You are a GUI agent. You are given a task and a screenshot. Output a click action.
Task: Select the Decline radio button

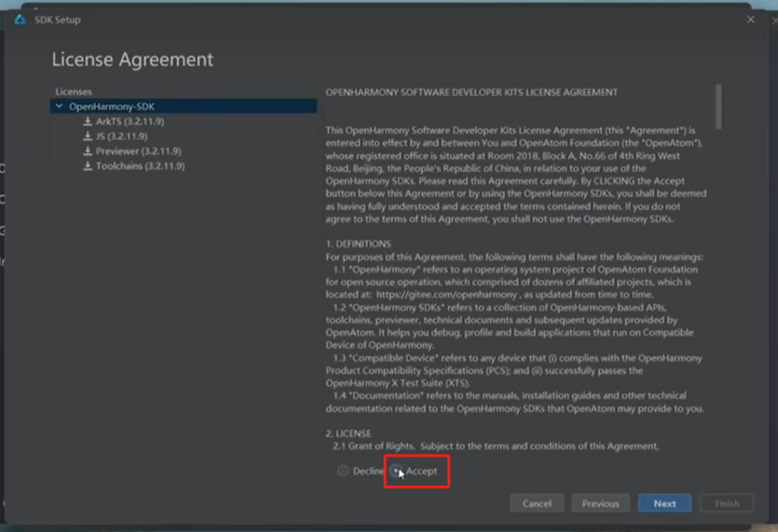343,471
